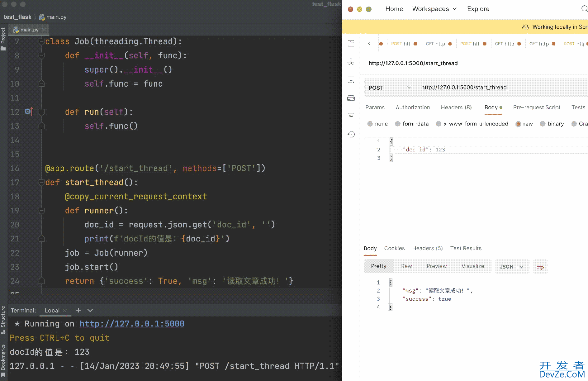
Task: Select the none body type
Action: coord(370,124)
